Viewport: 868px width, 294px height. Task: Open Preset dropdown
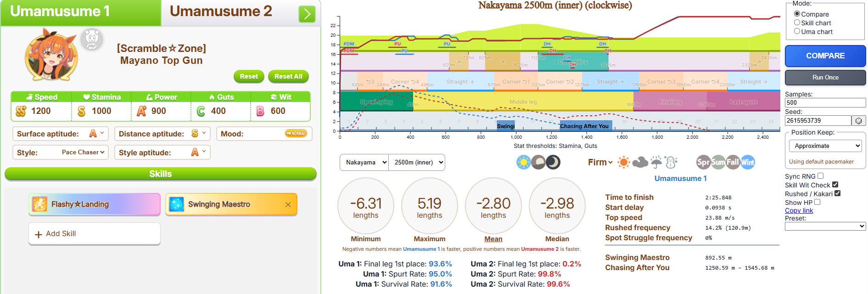coord(825,226)
